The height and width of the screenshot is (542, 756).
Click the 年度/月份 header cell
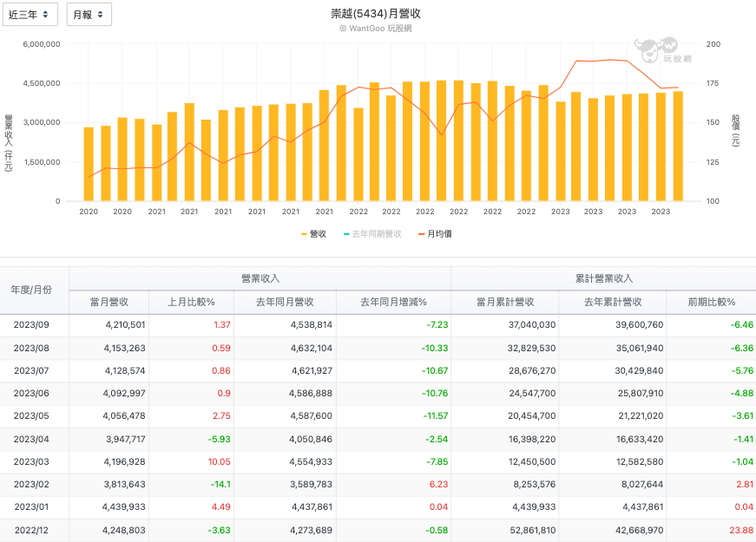35,290
